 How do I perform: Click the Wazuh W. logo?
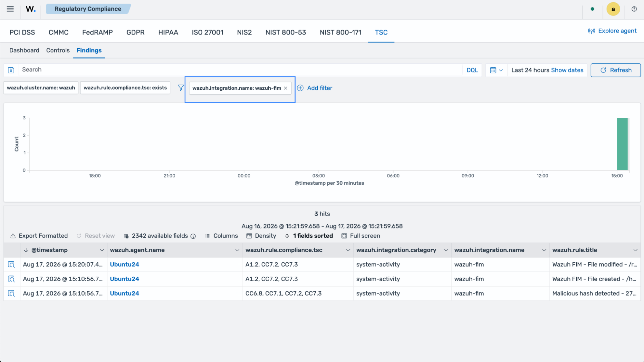click(31, 9)
